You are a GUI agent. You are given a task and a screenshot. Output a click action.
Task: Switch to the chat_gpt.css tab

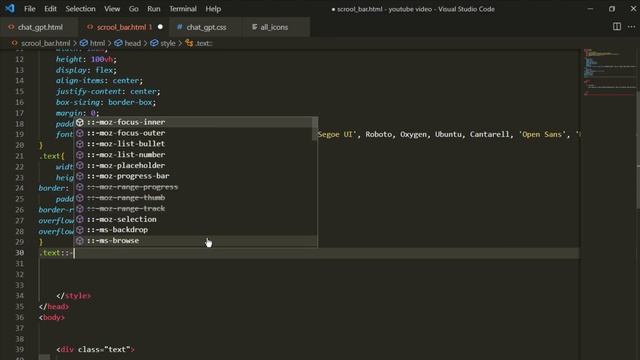[x=205, y=27]
